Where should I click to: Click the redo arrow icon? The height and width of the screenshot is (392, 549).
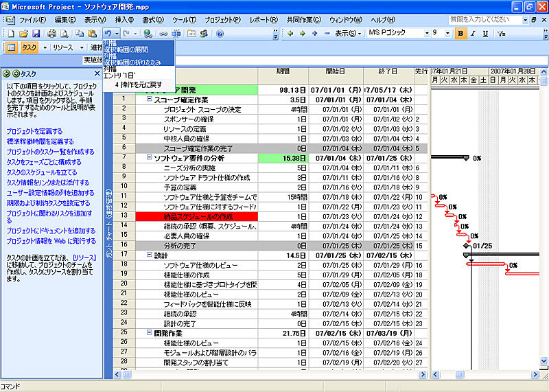pyautogui.click(x=127, y=34)
